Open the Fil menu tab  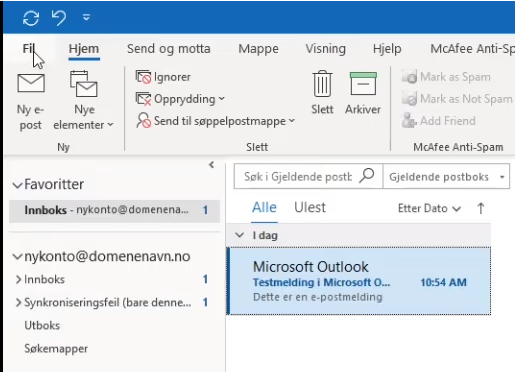[x=29, y=49]
